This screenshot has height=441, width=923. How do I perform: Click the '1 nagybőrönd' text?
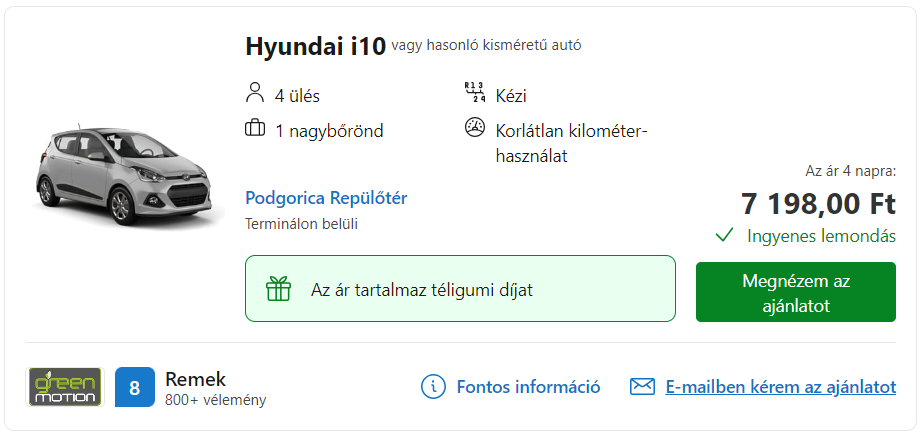pos(329,131)
